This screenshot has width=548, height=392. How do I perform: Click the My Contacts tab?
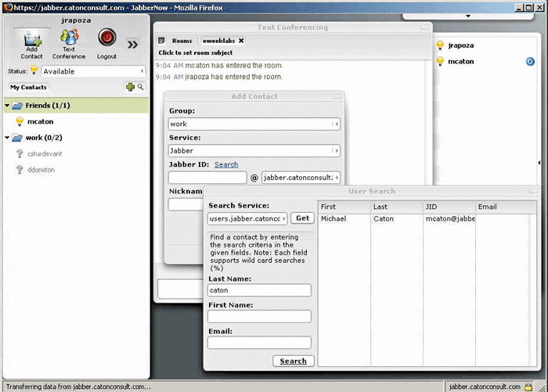pyautogui.click(x=28, y=88)
